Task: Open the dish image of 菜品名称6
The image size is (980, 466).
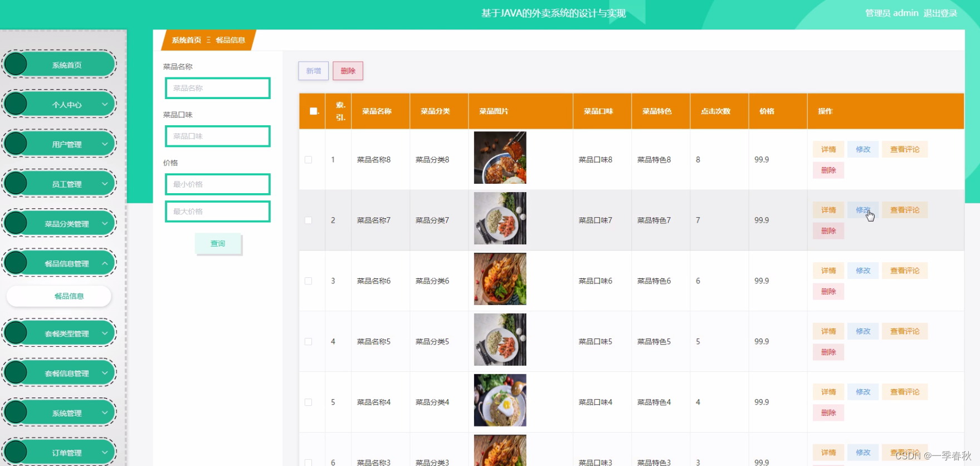Action: [500, 279]
